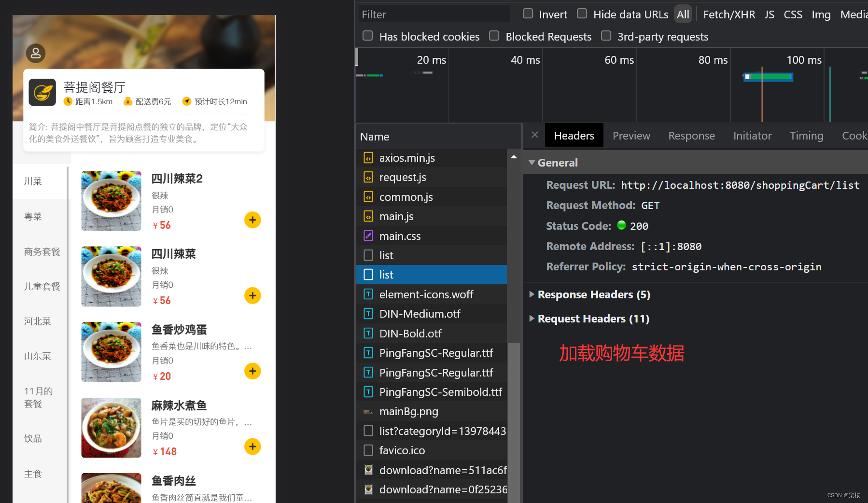Viewport: 868px width, 503px height.
Task: Filter requests by JS
Action: 770,14
